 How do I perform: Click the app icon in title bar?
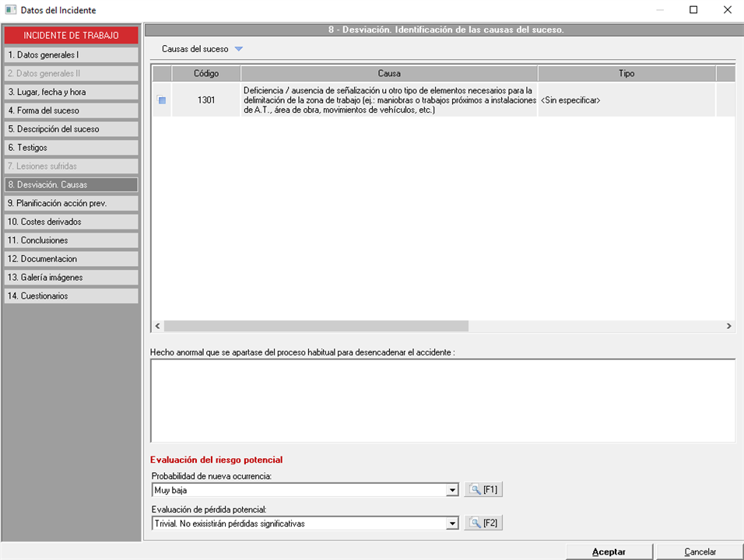[x=10, y=10]
